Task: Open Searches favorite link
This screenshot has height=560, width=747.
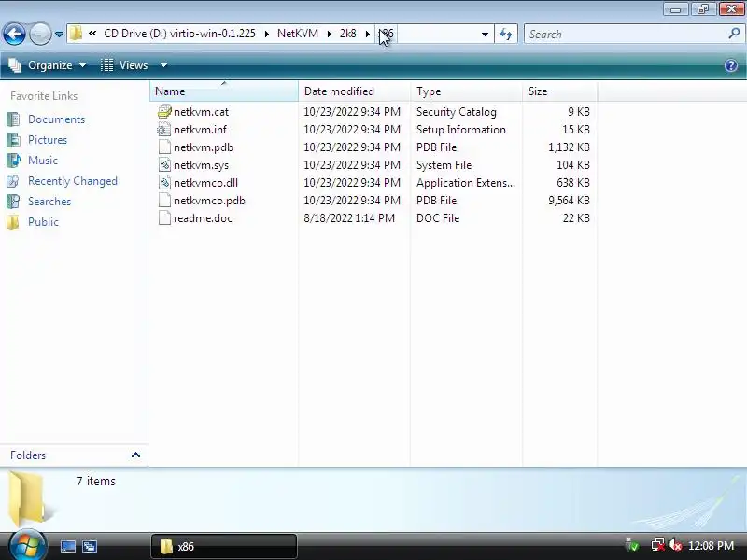Action: (x=49, y=202)
